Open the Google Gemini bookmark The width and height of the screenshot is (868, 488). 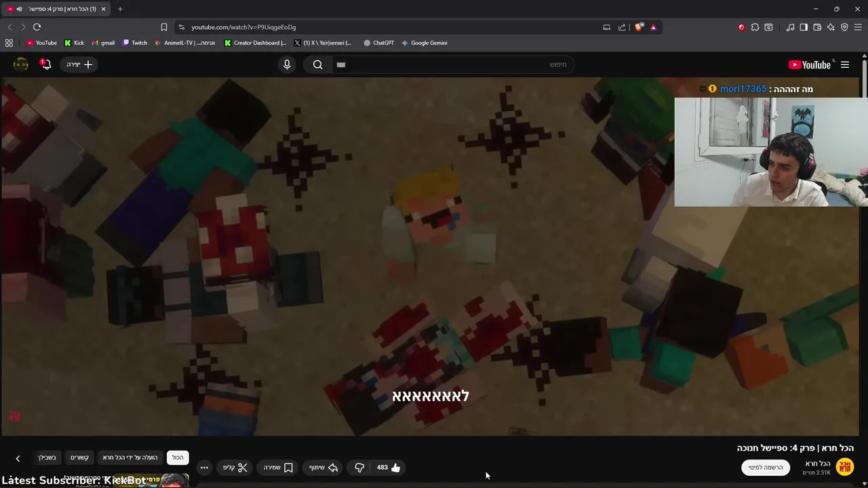(x=424, y=43)
